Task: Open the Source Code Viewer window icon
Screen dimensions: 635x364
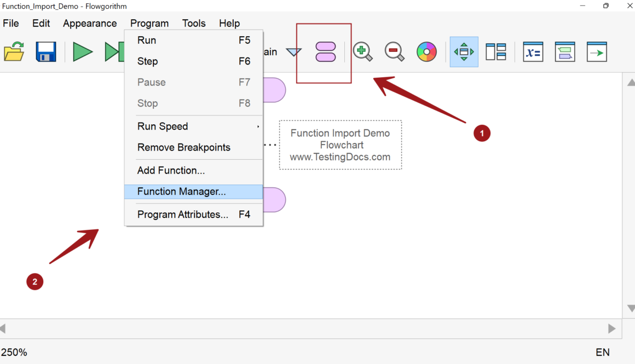Action: click(565, 52)
